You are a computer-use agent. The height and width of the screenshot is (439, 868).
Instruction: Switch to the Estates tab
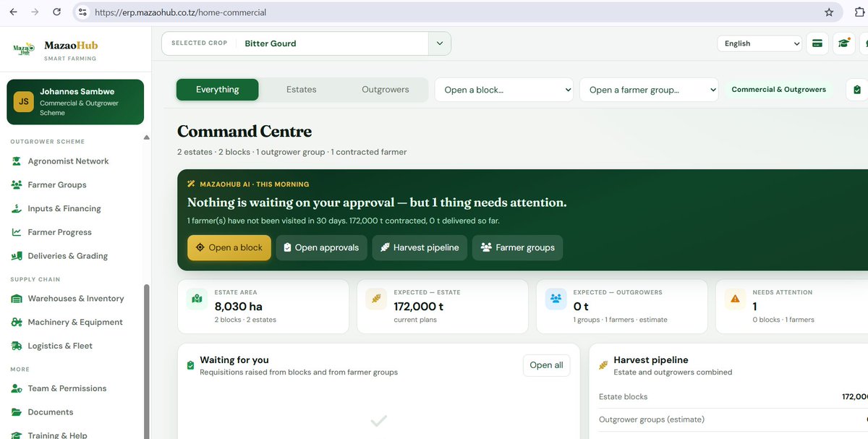(x=301, y=90)
